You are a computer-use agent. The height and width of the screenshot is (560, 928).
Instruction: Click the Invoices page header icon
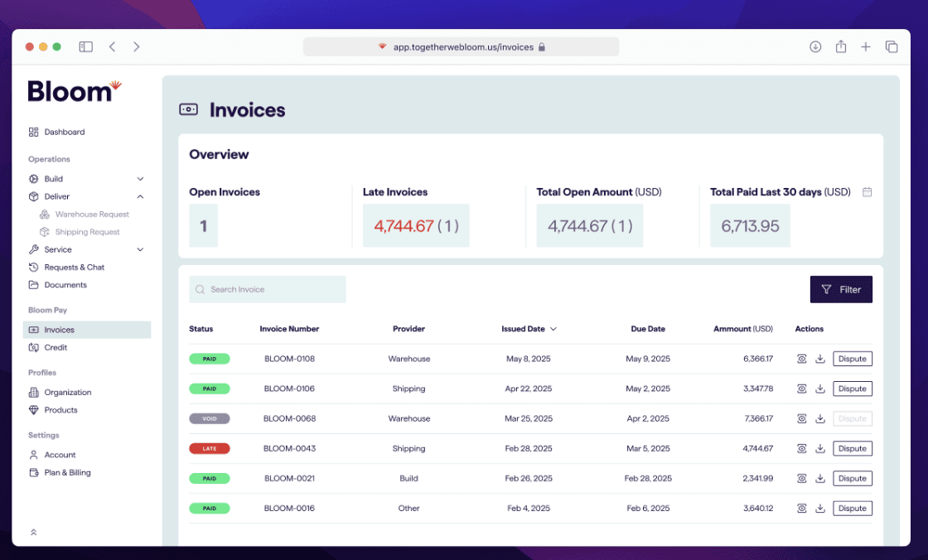pos(188,109)
